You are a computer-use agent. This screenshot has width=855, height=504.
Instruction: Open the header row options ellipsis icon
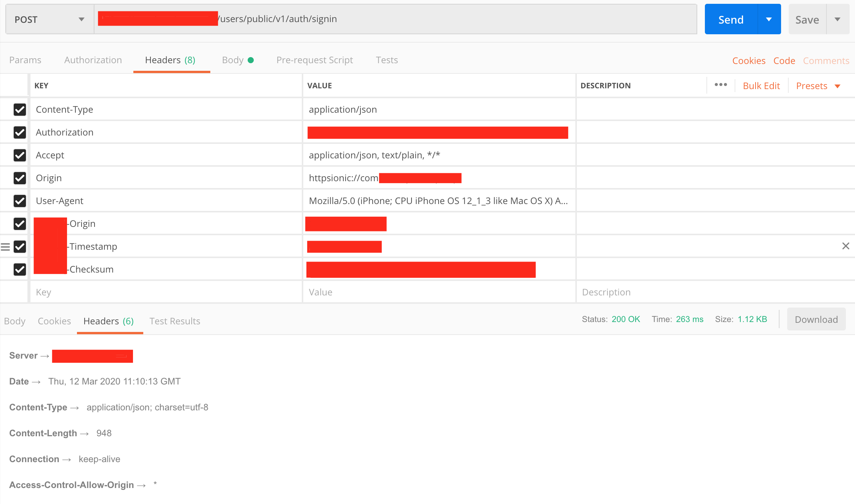[x=721, y=85]
